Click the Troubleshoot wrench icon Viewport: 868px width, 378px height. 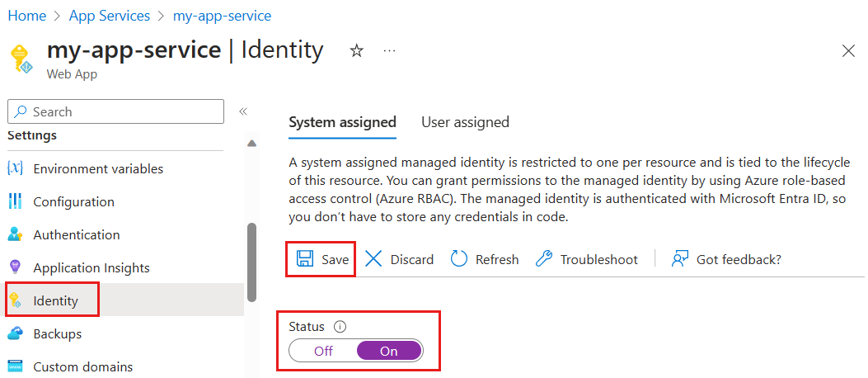(544, 259)
